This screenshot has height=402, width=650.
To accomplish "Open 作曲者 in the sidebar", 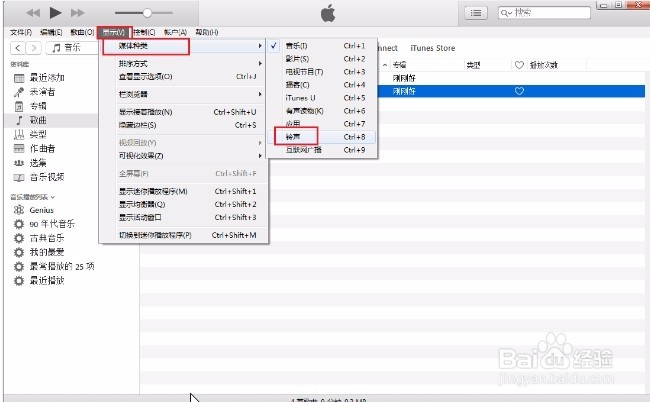I will 42,148.
